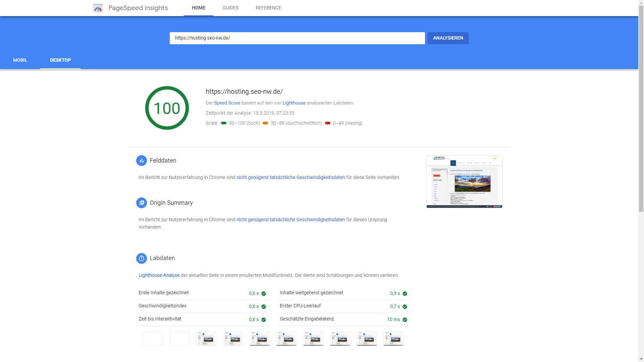Click the PageSpeed Insights logo icon
644x362 pixels.
98,8
